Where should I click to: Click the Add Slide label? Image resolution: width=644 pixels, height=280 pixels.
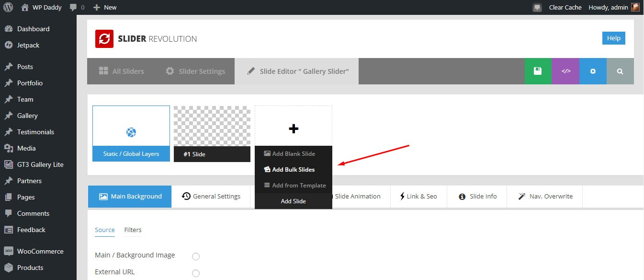[294, 201]
